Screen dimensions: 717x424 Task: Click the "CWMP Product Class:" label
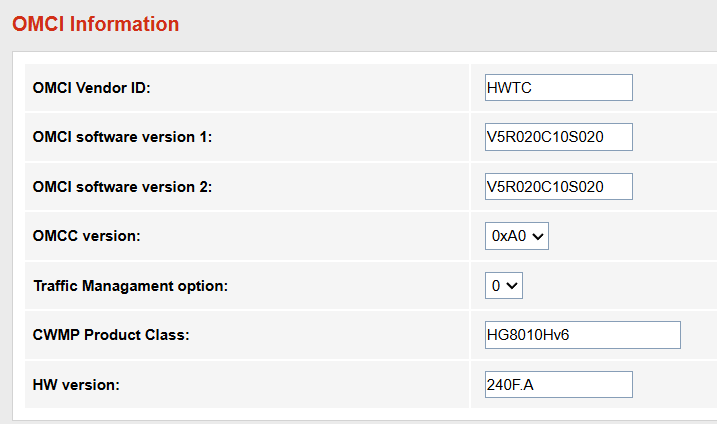(x=111, y=335)
